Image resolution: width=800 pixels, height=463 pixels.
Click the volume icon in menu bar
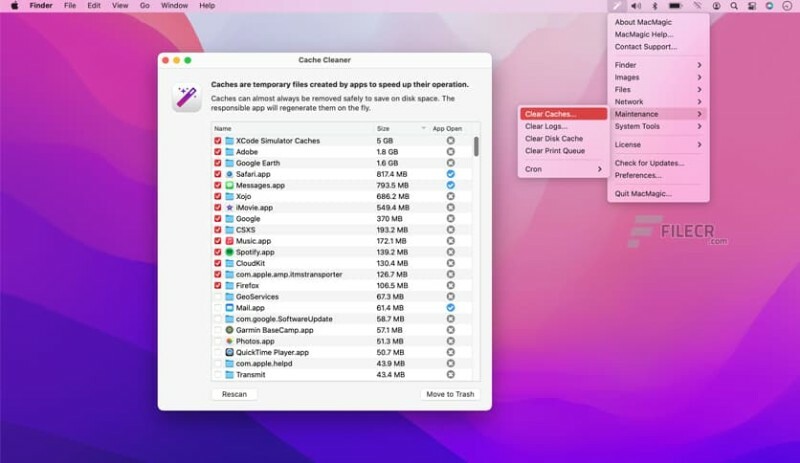tap(637, 6)
